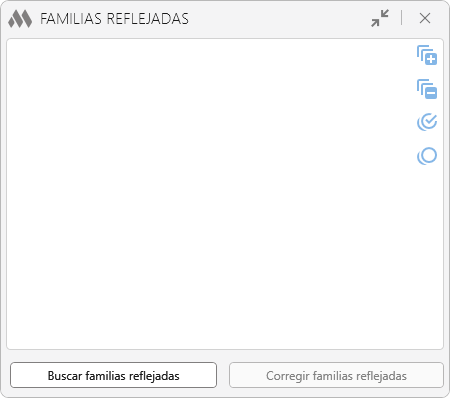
Task: Select all items with the circled checkmark icon
Action: [427, 122]
